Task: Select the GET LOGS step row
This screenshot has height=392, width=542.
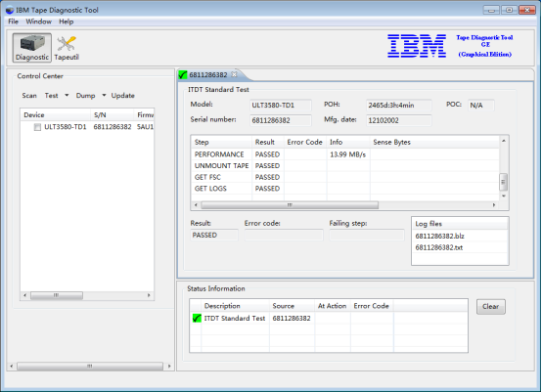Action: click(345, 189)
